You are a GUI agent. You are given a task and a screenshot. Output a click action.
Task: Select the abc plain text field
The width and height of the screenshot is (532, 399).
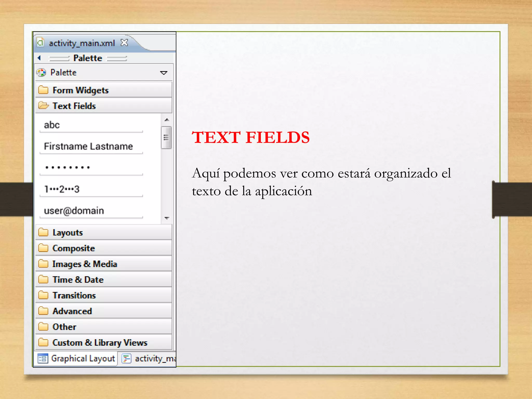tap(91, 125)
